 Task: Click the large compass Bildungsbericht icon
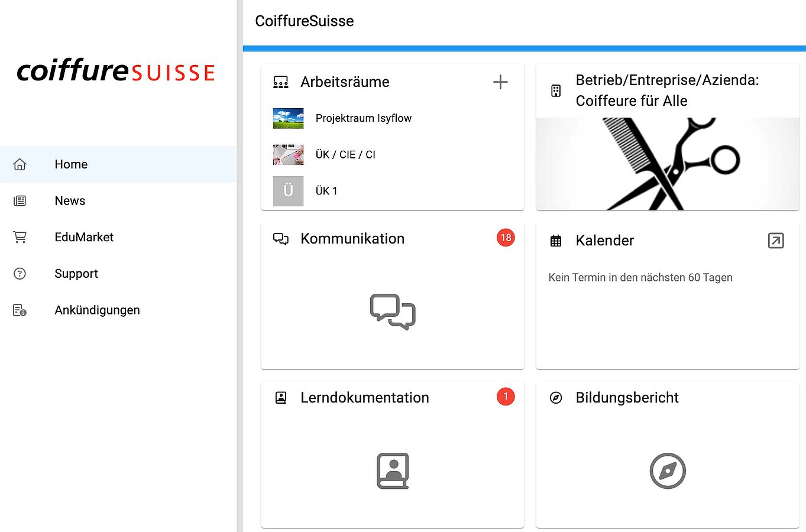[667, 471]
